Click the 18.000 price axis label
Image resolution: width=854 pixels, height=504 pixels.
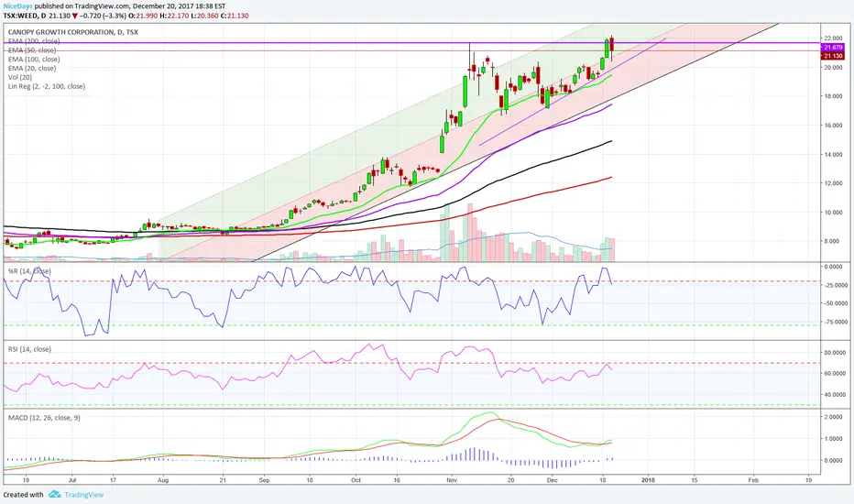point(834,96)
